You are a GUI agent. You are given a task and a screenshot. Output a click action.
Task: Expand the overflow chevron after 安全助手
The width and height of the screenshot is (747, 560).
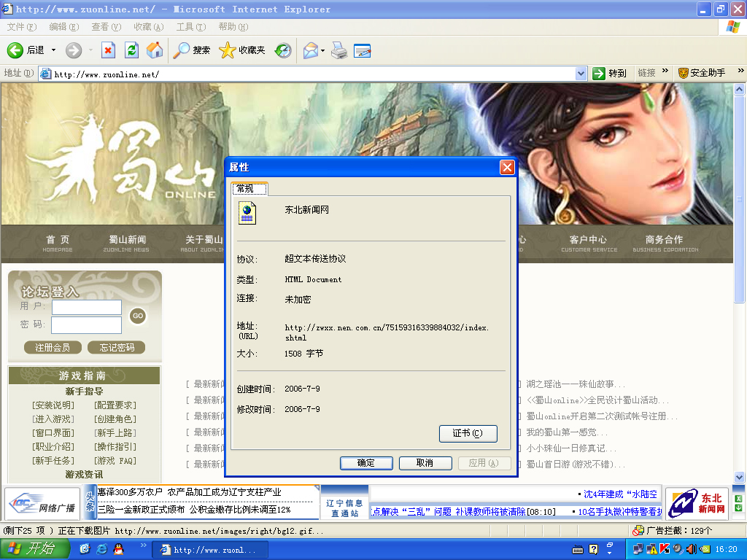tap(741, 71)
